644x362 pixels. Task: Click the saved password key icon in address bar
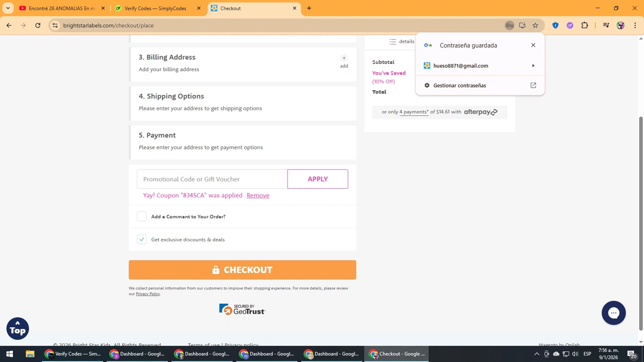(x=509, y=25)
